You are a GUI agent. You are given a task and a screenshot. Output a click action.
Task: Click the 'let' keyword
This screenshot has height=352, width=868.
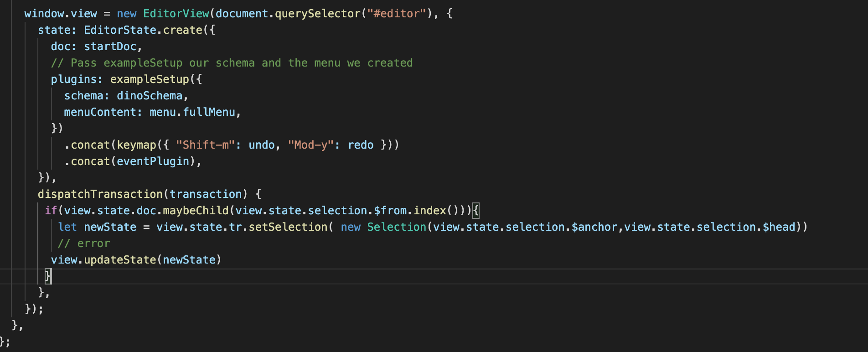click(67, 227)
